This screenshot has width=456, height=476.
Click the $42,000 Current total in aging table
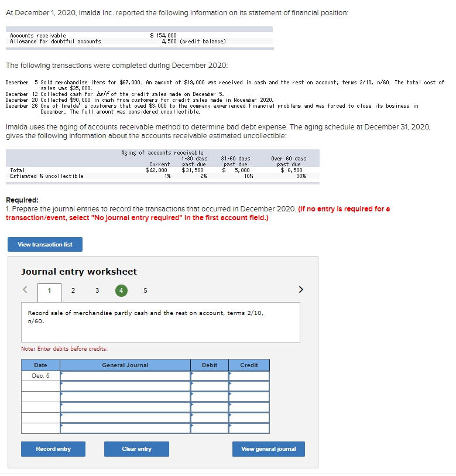156,170
